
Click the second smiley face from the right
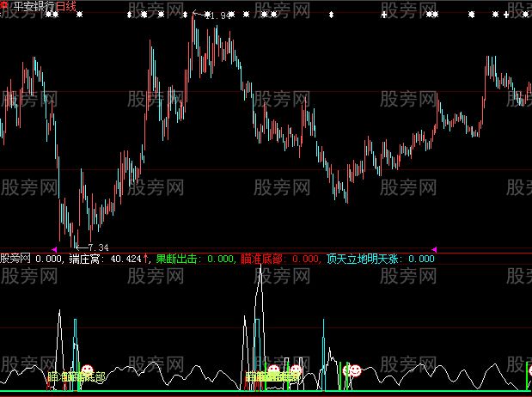(296, 370)
